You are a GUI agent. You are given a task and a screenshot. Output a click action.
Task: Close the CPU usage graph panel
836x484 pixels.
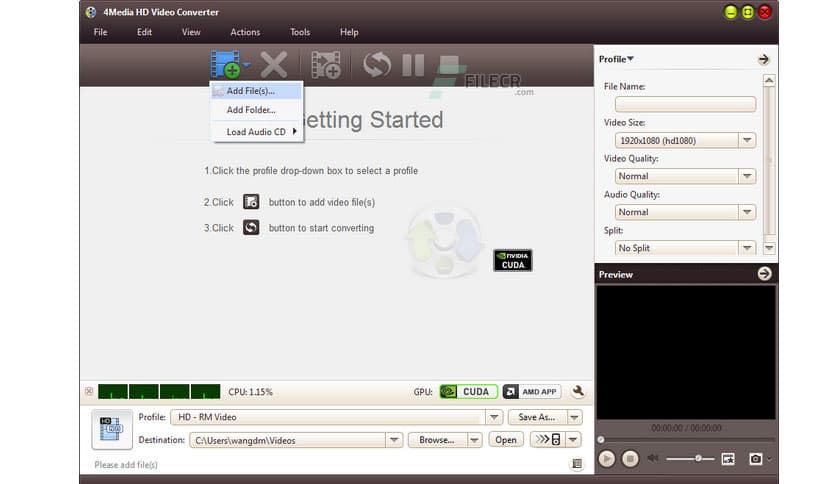(89, 392)
